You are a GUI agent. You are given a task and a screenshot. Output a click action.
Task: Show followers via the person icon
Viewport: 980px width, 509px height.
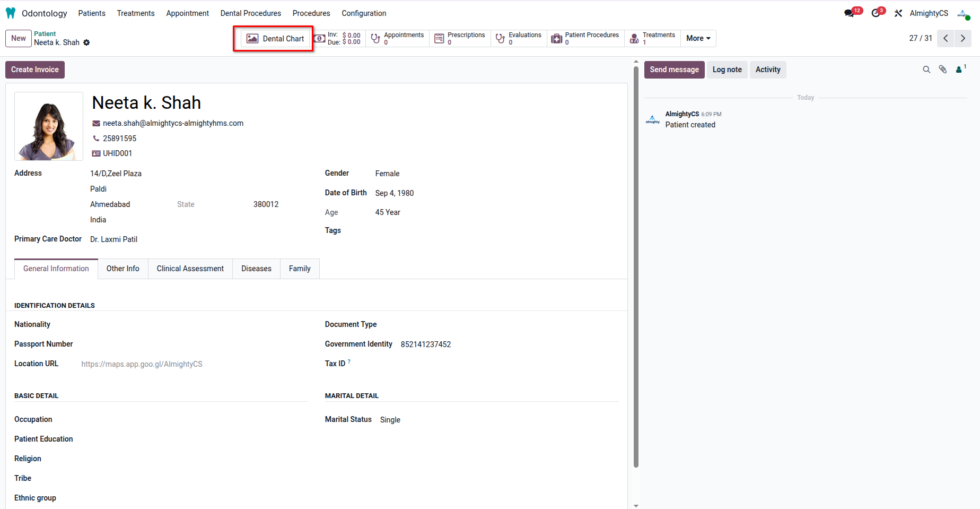[960, 70]
